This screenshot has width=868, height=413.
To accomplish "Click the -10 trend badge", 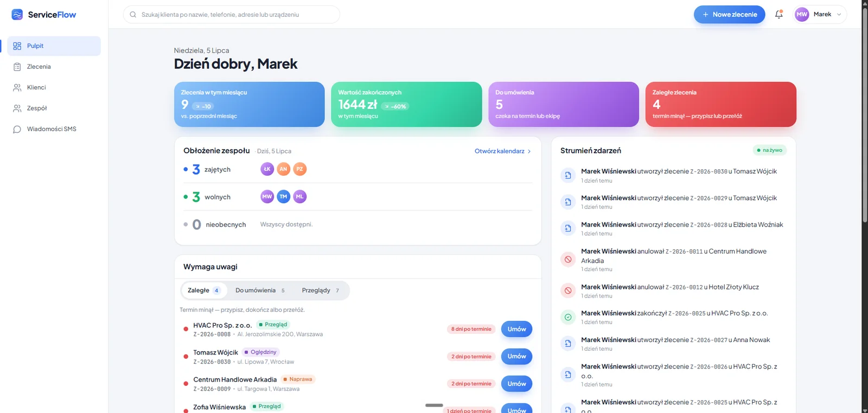I will tap(203, 106).
